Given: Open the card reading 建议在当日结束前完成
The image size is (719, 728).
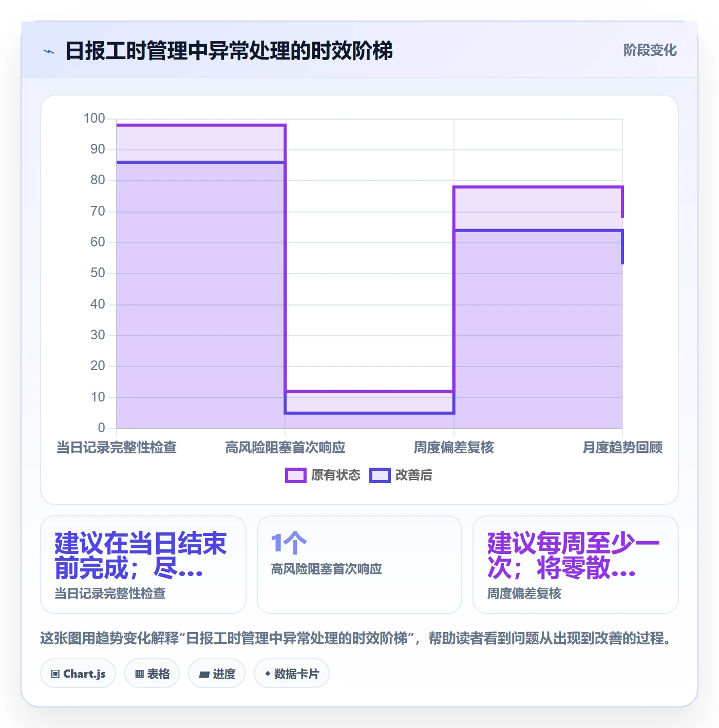Looking at the screenshot, I should pos(143,565).
